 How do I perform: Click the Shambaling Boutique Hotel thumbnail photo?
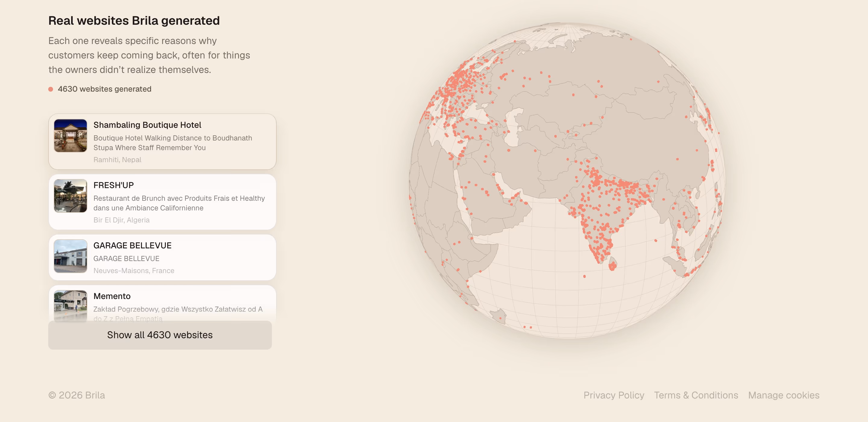pyautogui.click(x=71, y=136)
